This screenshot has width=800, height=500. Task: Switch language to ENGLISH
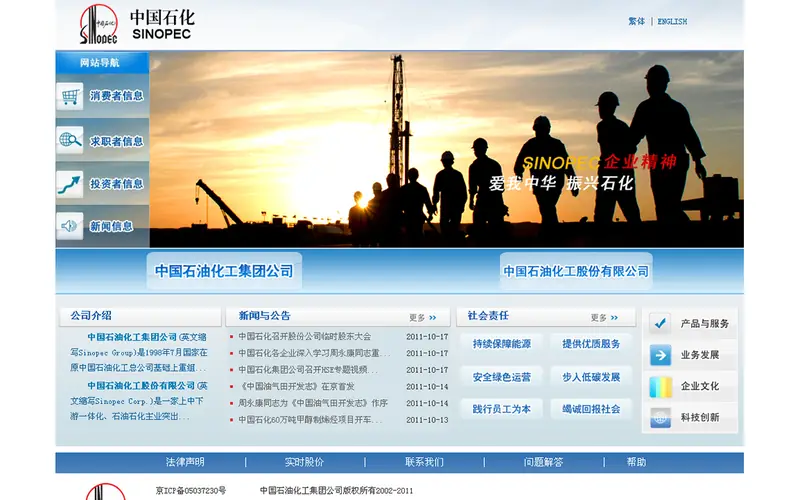[672, 21]
